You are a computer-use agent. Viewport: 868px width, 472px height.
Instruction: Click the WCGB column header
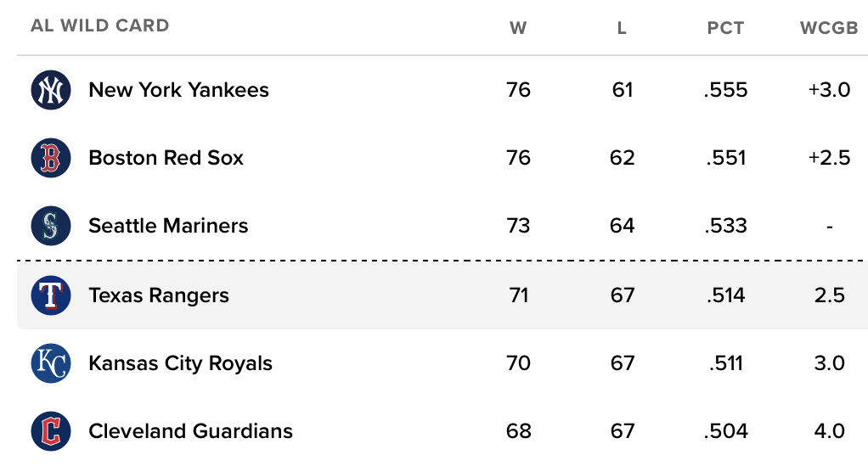[x=829, y=28]
